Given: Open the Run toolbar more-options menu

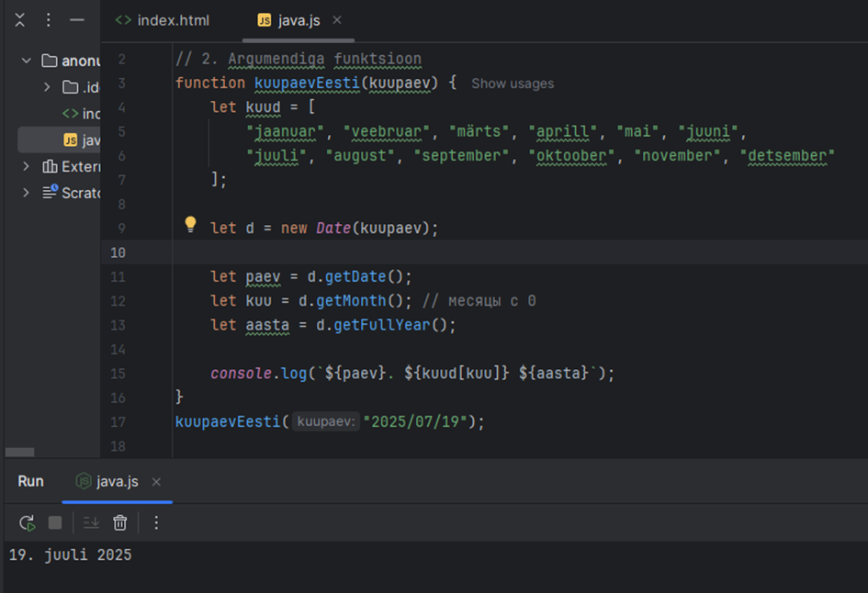Looking at the screenshot, I should [x=156, y=522].
